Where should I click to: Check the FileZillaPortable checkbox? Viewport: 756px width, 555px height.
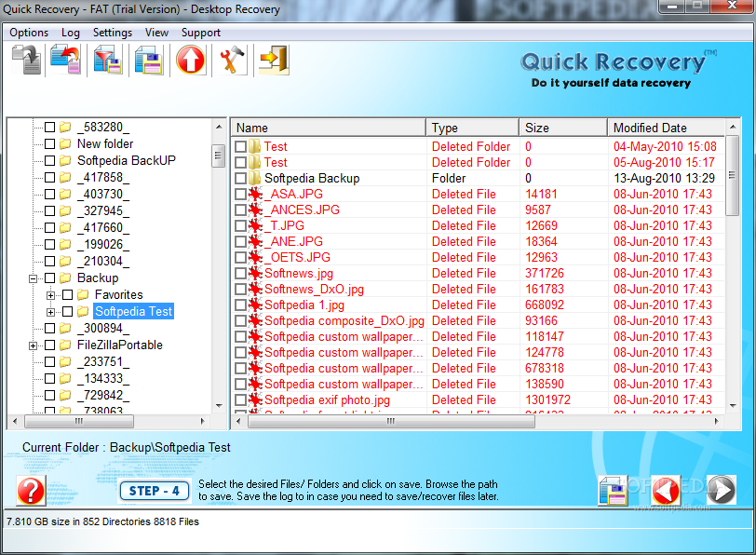49,345
